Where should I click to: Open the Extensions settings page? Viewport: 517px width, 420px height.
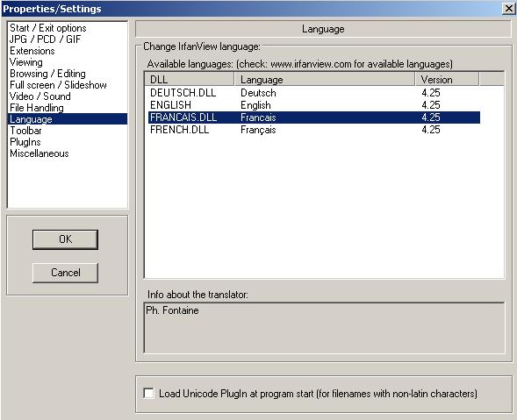point(32,51)
